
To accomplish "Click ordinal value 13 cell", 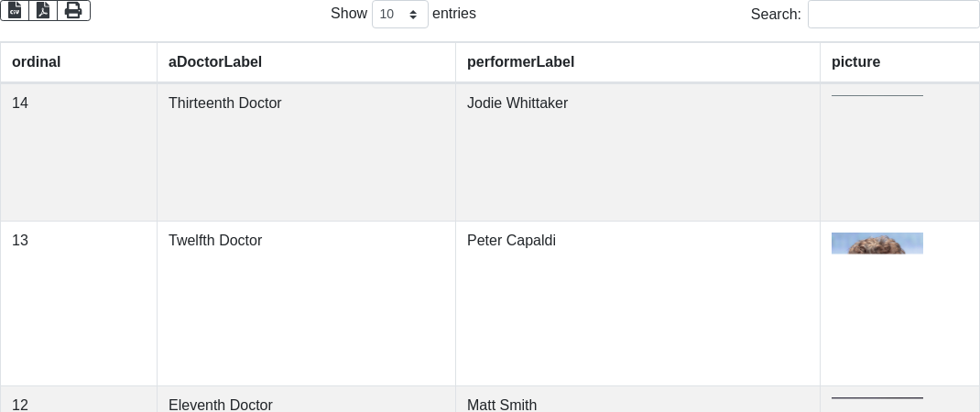I will click(20, 241).
